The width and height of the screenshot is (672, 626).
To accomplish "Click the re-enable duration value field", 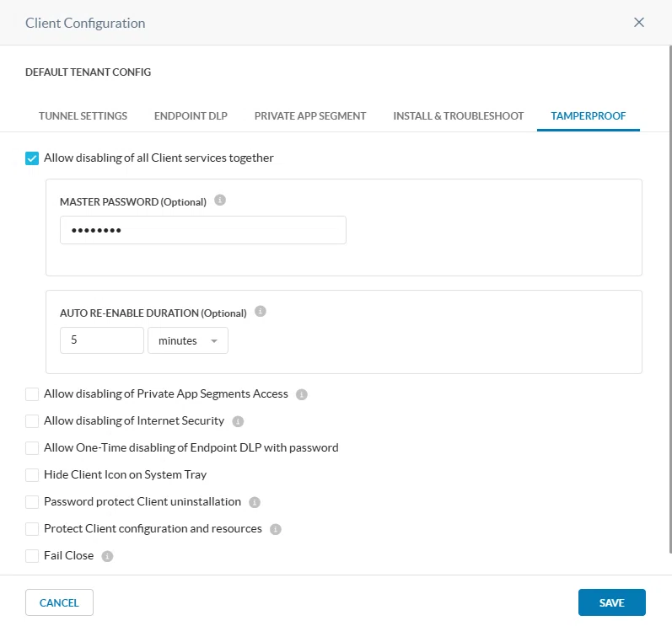I will click(x=101, y=340).
